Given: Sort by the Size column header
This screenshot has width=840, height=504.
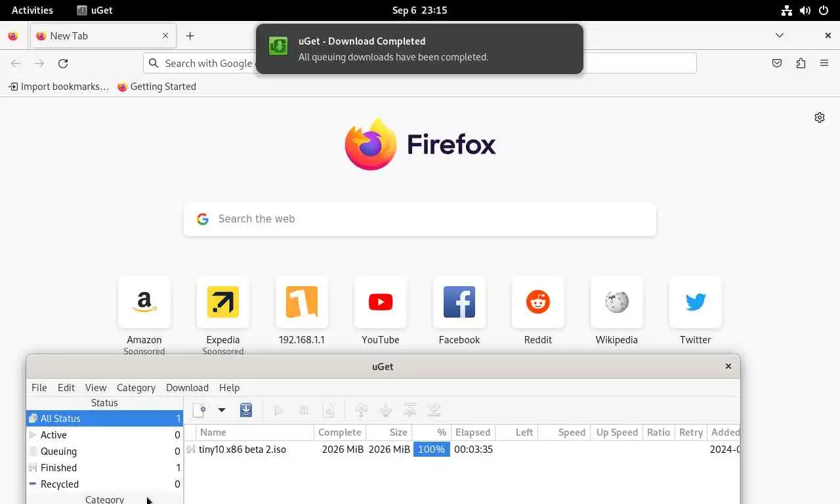Looking at the screenshot, I should (389, 432).
